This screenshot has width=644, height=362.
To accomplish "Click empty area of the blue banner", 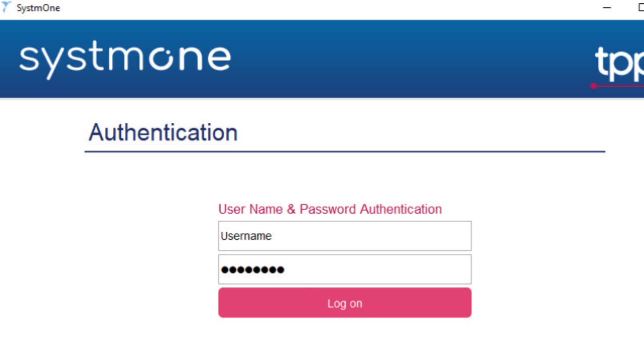I will 402,59.
